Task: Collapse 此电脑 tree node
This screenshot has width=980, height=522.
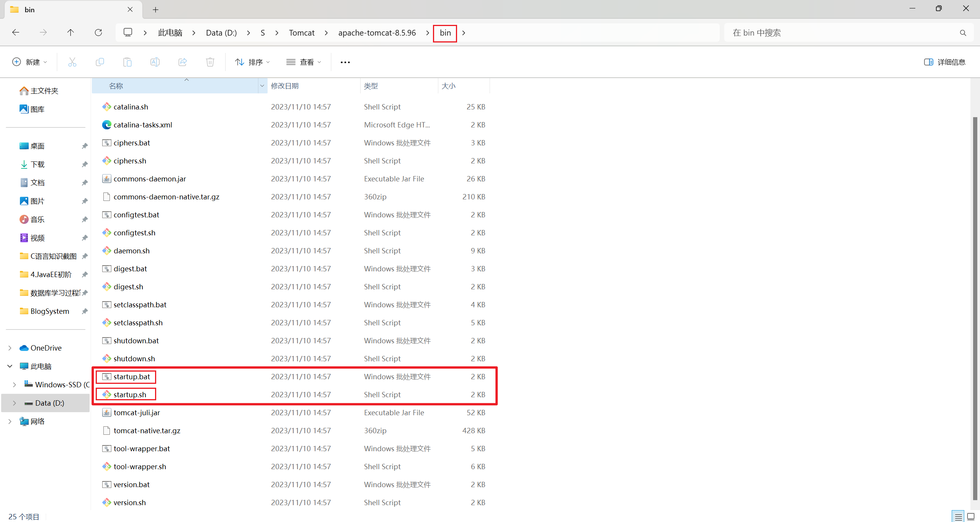Action: pyautogui.click(x=10, y=366)
